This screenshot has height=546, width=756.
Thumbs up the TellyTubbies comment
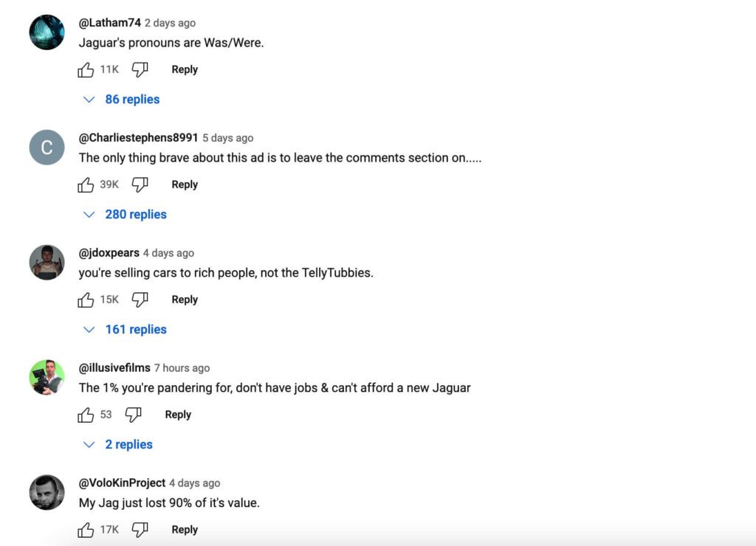pos(86,300)
